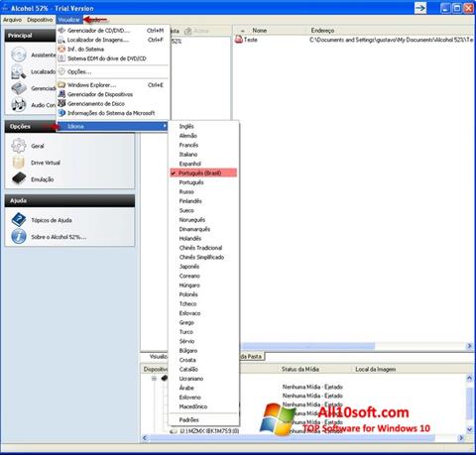The height and width of the screenshot is (455, 476).
Task: Open Emulação chip icon
Action: [19, 178]
